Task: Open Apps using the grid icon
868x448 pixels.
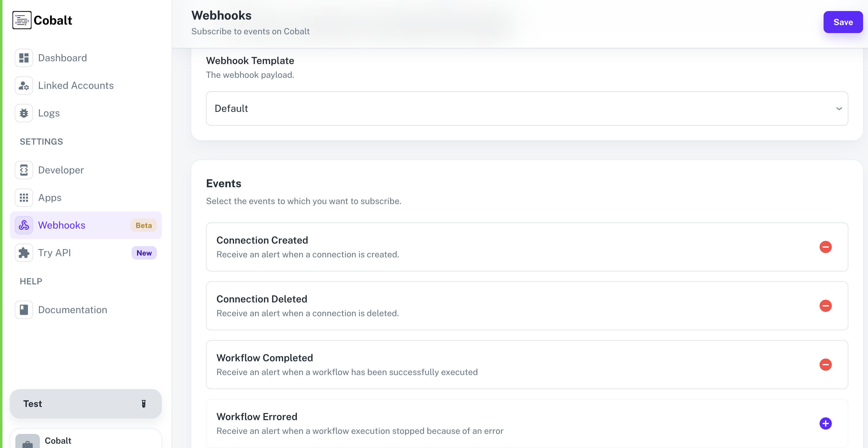Action: [x=24, y=197]
